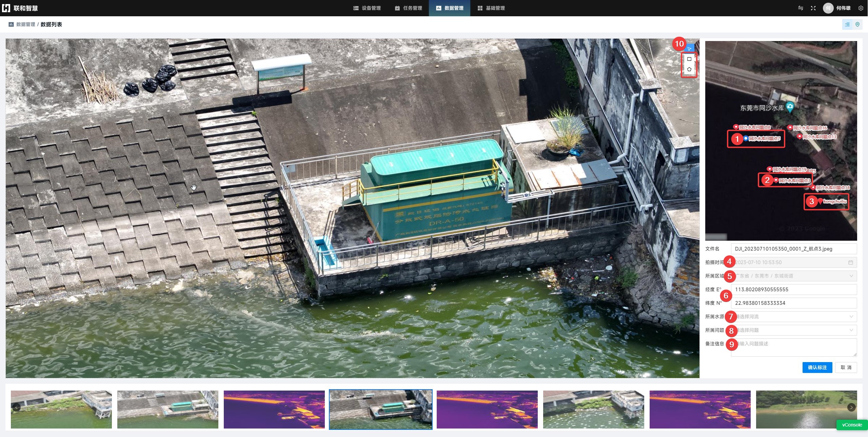Click the 备注信息 description textarea
Screen dimensions: 868x437
[794, 347]
